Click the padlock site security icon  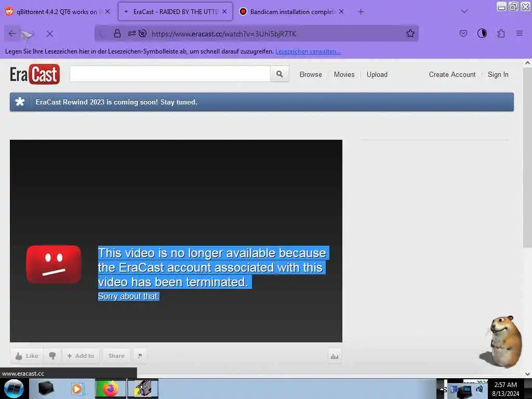[117, 33]
